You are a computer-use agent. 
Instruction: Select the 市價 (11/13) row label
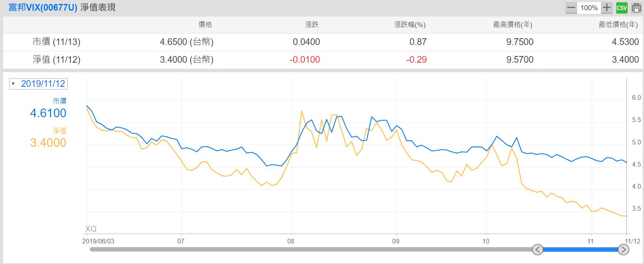coord(57,42)
